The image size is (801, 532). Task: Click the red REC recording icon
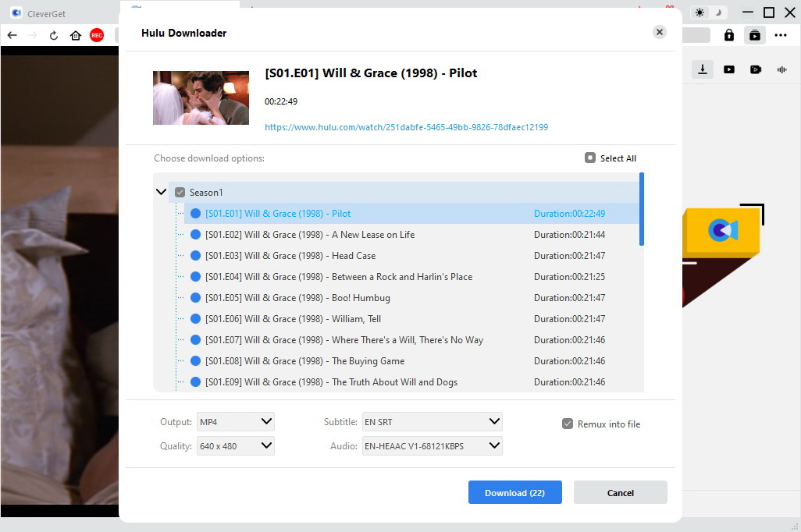pyautogui.click(x=96, y=35)
